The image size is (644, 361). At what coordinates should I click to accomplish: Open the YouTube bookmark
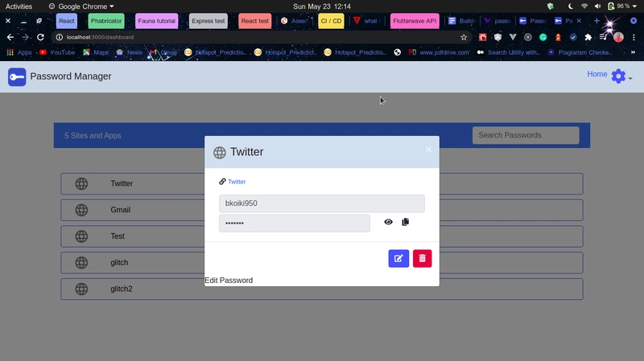pyautogui.click(x=57, y=52)
